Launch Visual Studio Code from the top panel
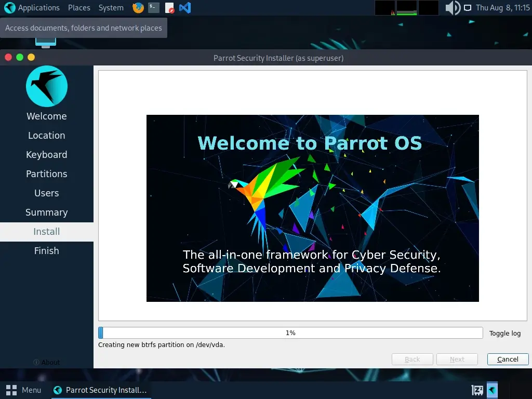The height and width of the screenshot is (399, 532). (184, 8)
